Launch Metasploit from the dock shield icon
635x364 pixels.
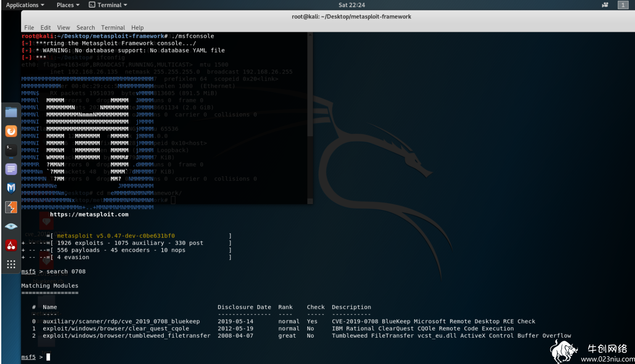(x=11, y=188)
